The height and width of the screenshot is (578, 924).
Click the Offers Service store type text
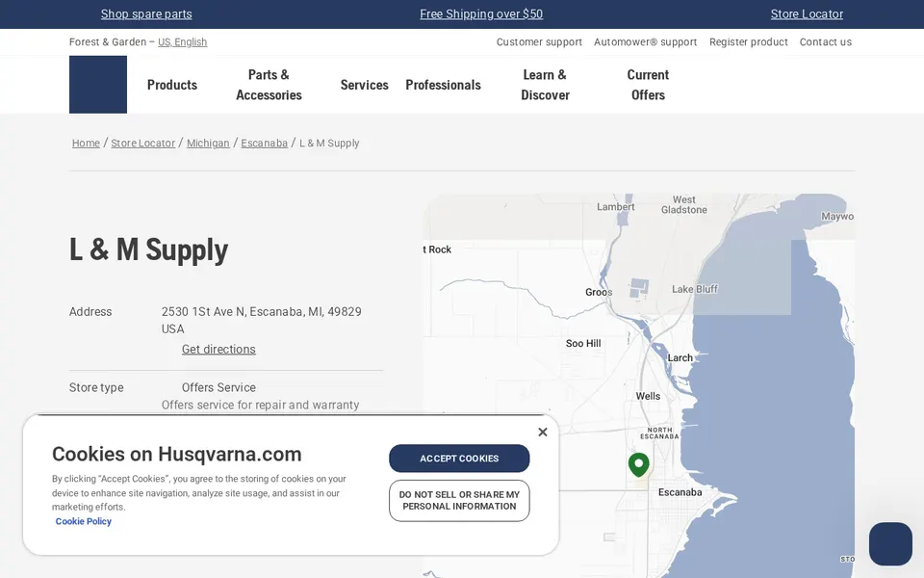218,387
